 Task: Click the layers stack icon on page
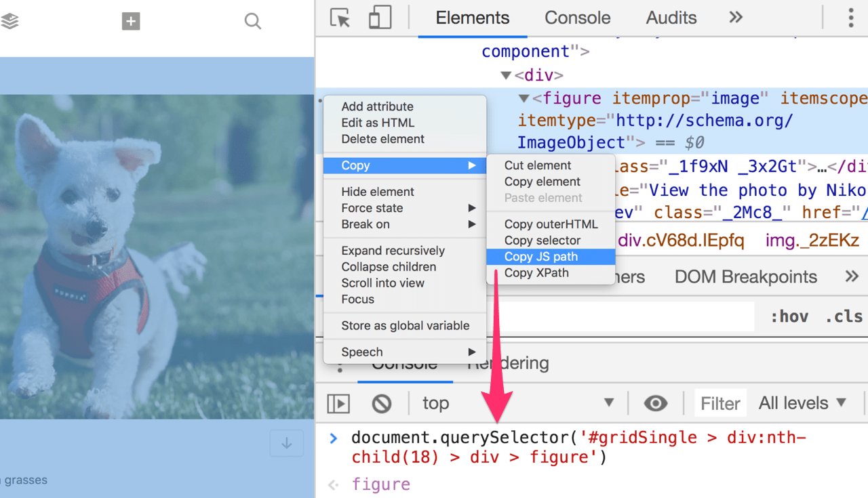[x=9, y=22]
